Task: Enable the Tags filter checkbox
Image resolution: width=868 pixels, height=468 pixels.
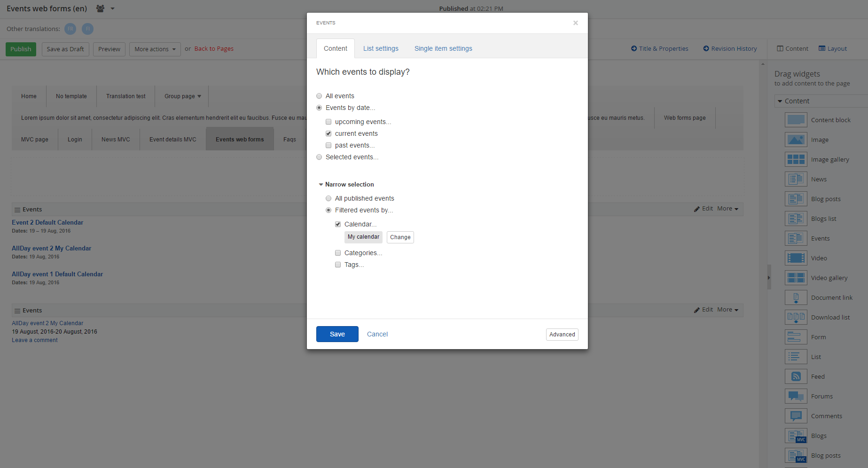Action: tap(338, 265)
